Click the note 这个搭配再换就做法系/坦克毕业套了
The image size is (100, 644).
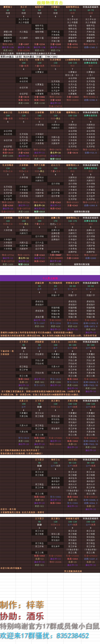(x=20, y=450)
